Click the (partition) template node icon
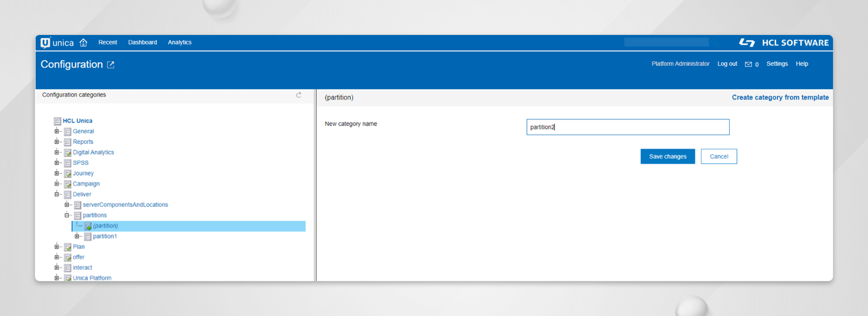The height and width of the screenshot is (316, 868). [x=87, y=226]
